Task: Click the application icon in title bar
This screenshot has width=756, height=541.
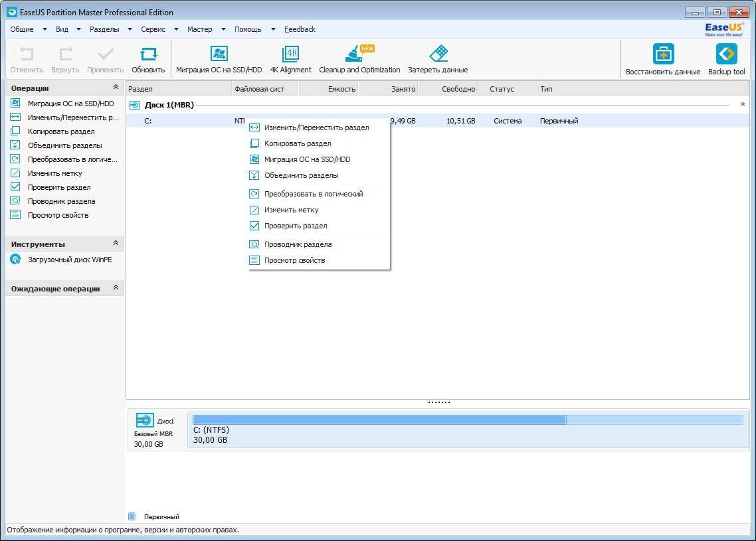Action: coord(11,12)
